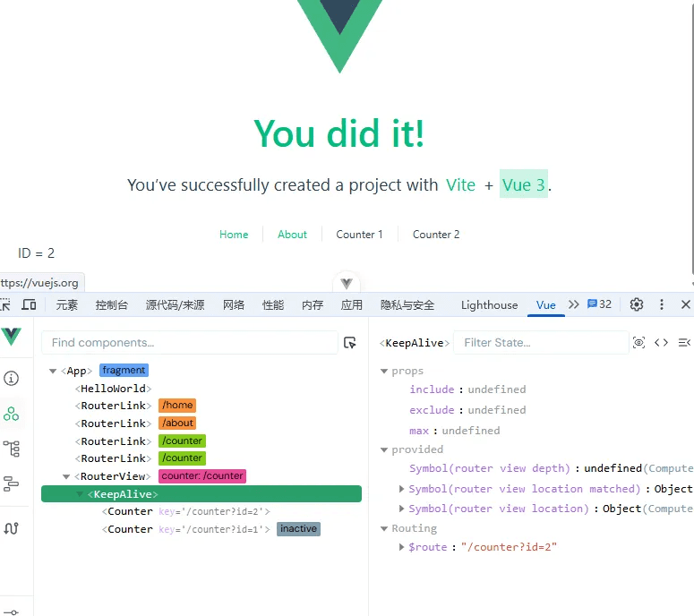Viewport: 694px width, 616px height.
Task: Click the open in editor code icon
Action: pos(661,342)
